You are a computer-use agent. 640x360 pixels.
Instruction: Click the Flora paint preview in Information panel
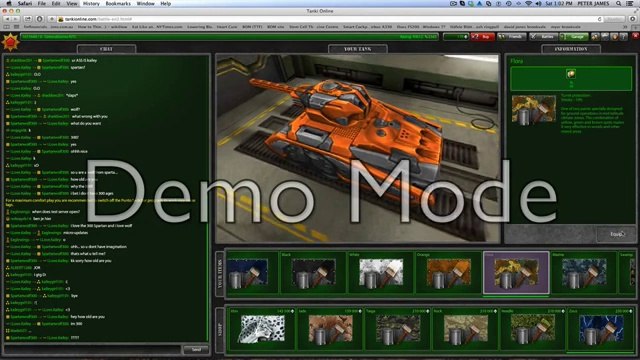click(533, 110)
